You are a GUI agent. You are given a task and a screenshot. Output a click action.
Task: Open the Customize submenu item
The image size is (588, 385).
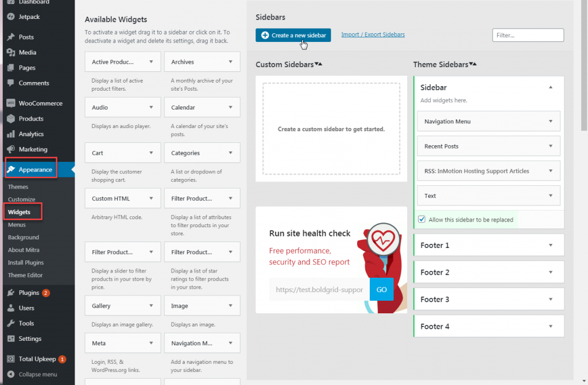click(x=21, y=200)
